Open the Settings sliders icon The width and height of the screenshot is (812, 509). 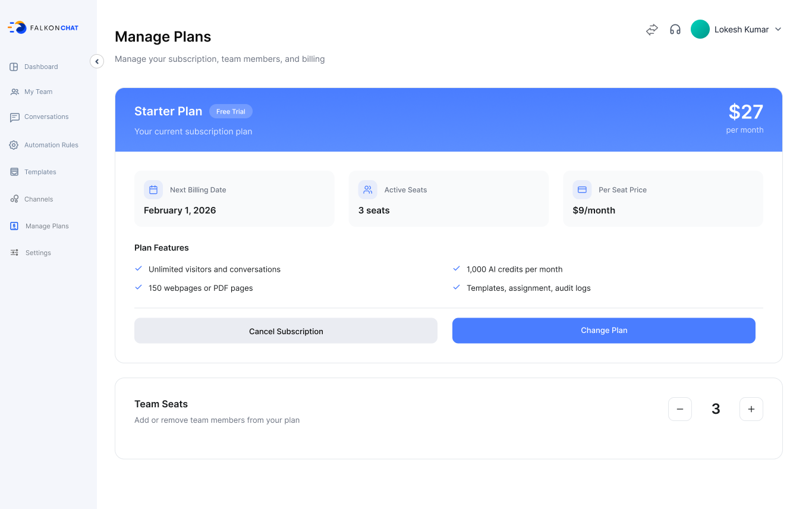pyautogui.click(x=14, y=253)
